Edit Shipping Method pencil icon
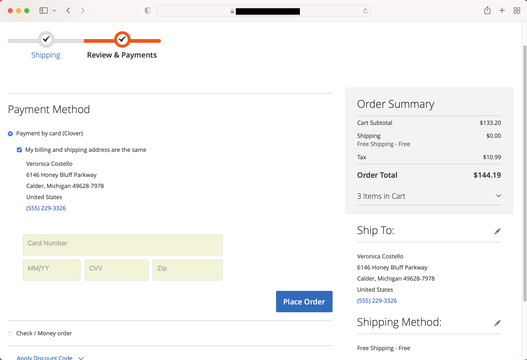Screen dimensions: 527x360 click(x=497, y=323)
